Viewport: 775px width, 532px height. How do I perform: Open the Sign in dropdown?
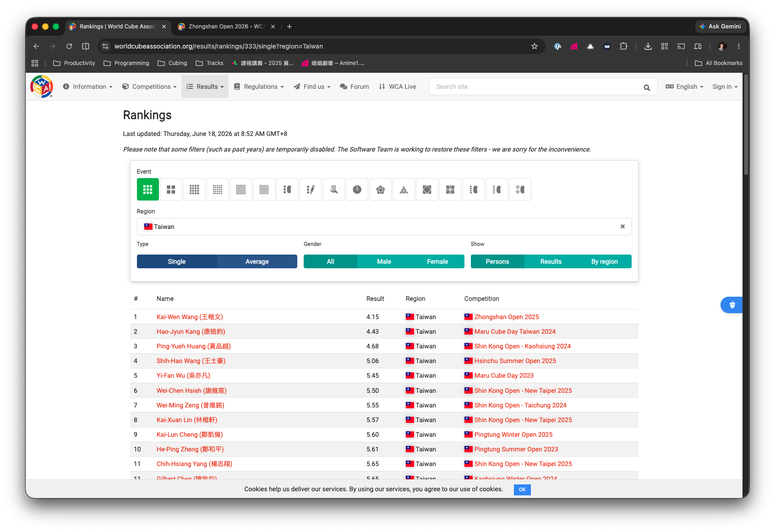(x=725, y=87)
